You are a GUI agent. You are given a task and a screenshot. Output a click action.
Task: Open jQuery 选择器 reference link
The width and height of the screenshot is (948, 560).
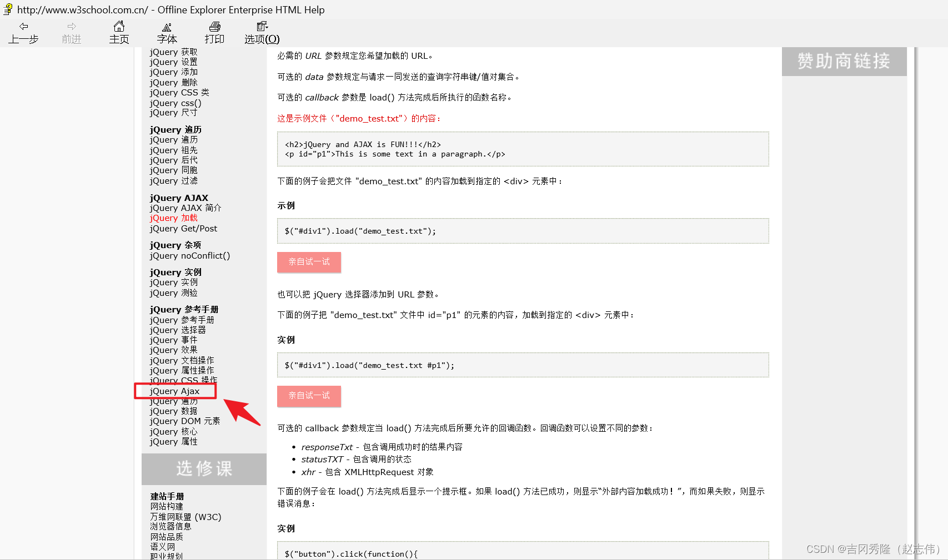[x=178, y=330]
